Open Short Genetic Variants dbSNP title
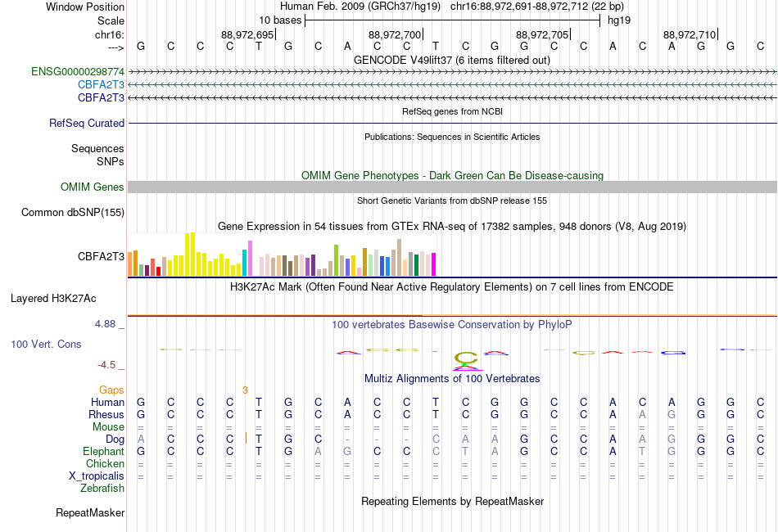 click(452, 201)
